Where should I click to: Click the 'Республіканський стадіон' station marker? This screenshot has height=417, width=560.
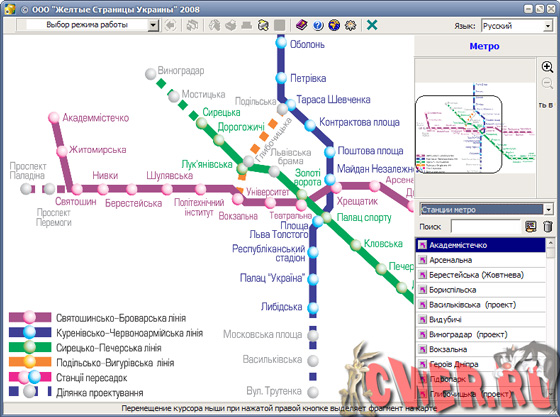click(x=313, y=252)
